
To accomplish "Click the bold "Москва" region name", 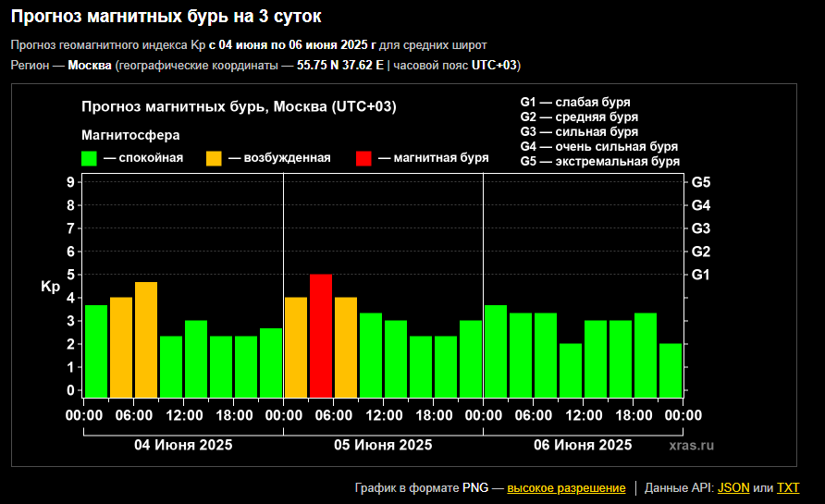I will tap(90, 66).
